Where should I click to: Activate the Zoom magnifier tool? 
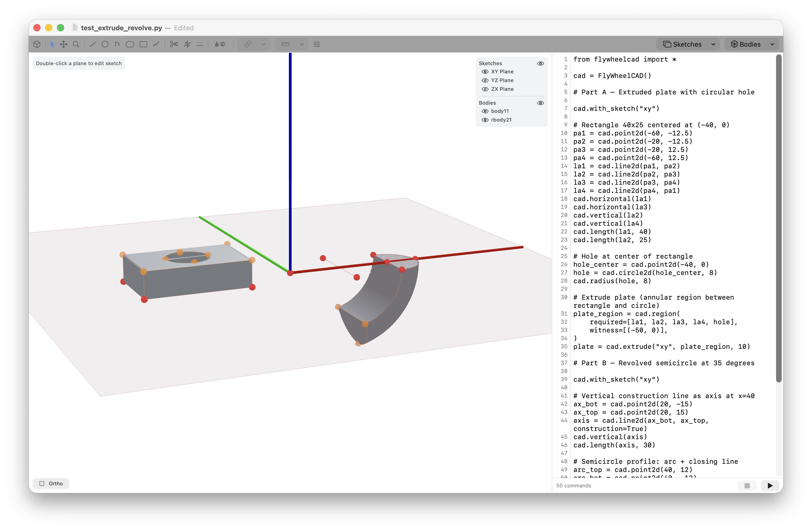[76, 44]
